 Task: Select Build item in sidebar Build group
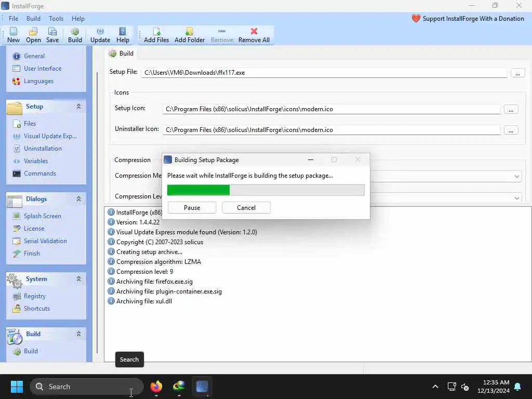tap(25, 351)
